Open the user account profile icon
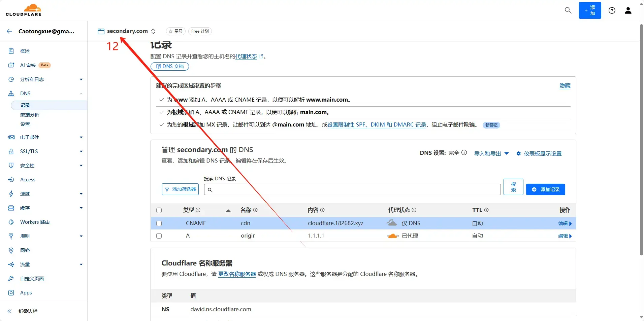This screenshot has height=321, width=644. 628,10
